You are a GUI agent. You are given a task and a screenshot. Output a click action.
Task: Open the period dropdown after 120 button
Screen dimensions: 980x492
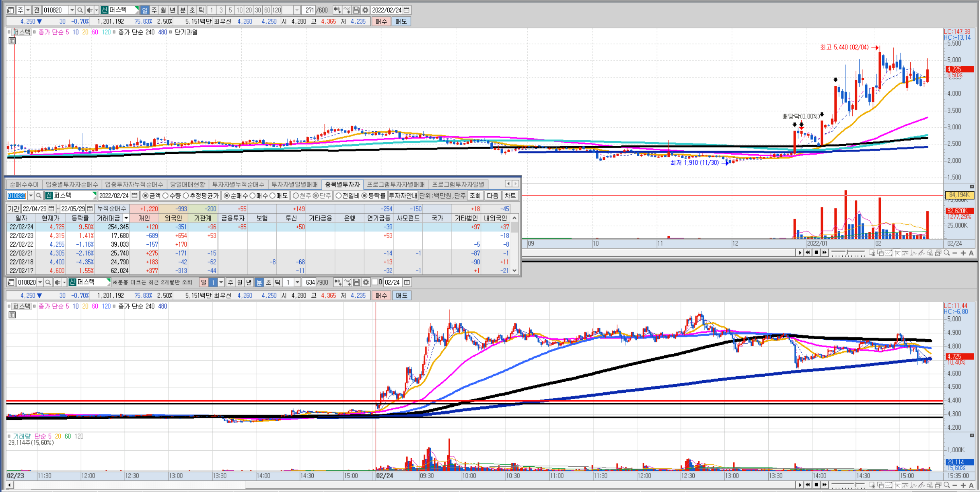point(297,10)
